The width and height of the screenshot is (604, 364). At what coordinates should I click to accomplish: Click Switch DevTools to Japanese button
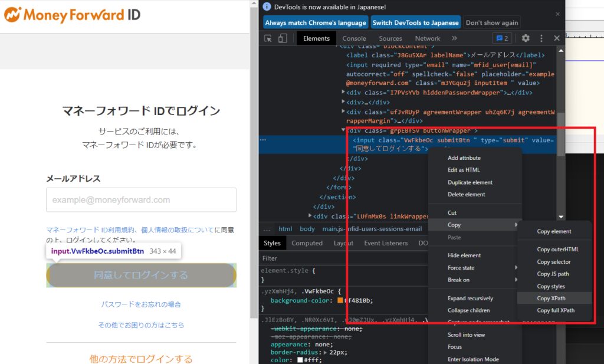(416, 23)
